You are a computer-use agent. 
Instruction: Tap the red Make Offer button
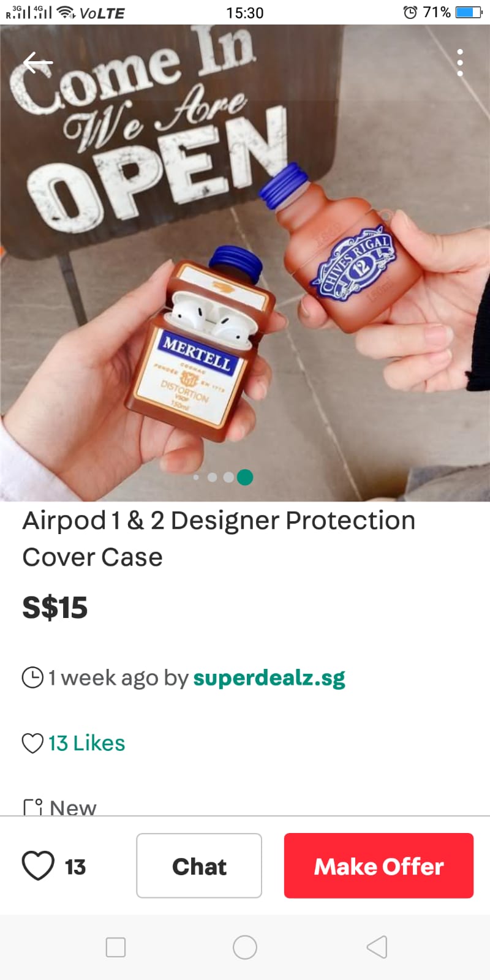pyautogui.click(x=379, y=865)
